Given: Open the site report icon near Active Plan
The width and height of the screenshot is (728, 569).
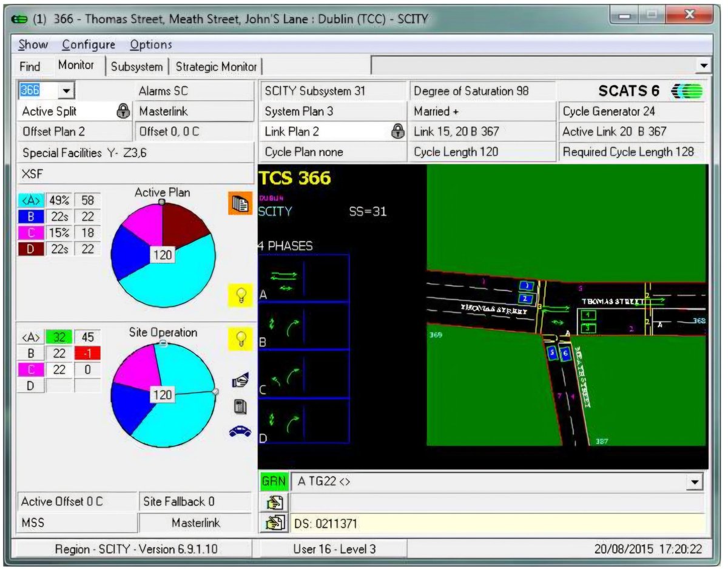Looking at the screenshot, I should pos(240,204).
